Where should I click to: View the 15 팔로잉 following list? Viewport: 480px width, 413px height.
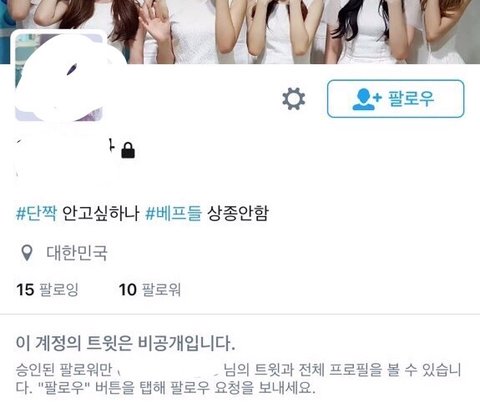pos(47,289)
